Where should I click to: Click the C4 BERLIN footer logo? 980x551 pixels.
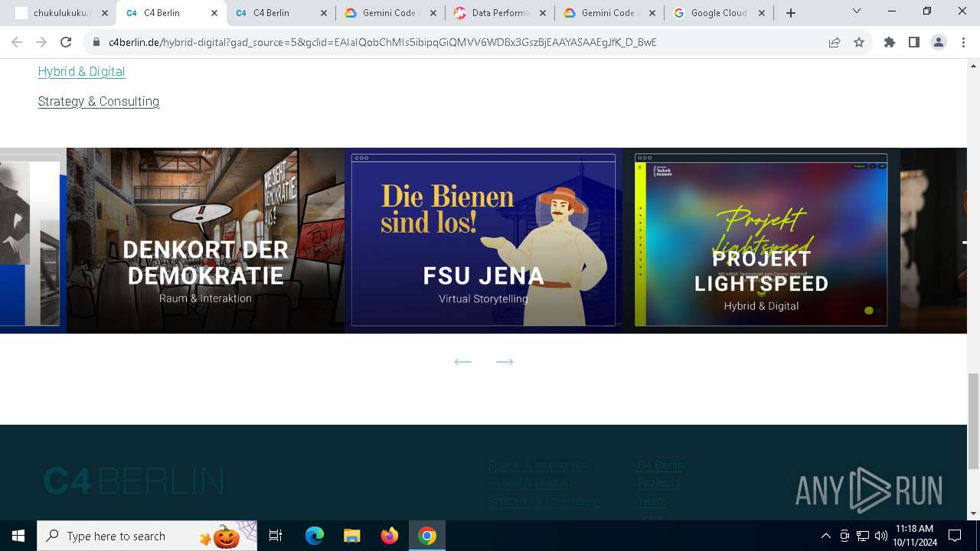point(133,481)
